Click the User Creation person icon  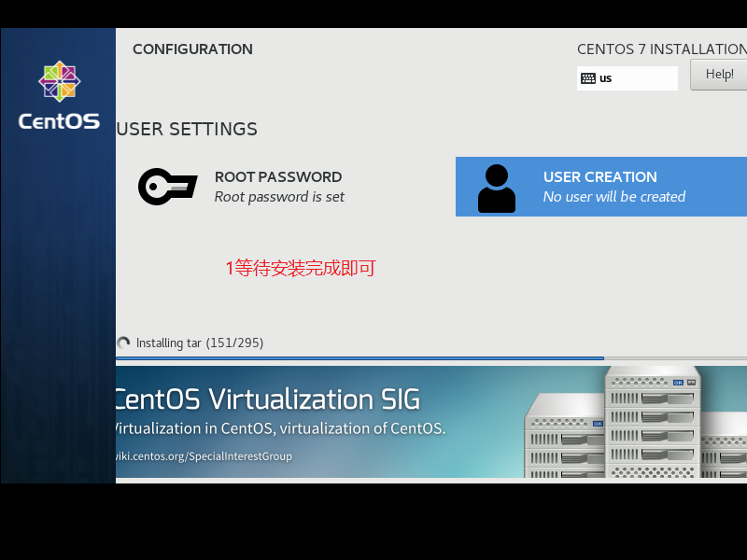[x=497, y=189]
